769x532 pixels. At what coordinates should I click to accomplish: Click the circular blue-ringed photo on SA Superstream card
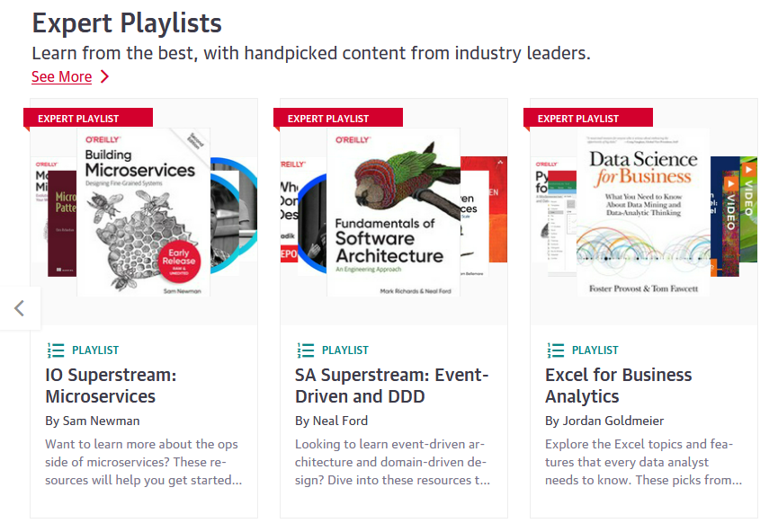(312, 223)
